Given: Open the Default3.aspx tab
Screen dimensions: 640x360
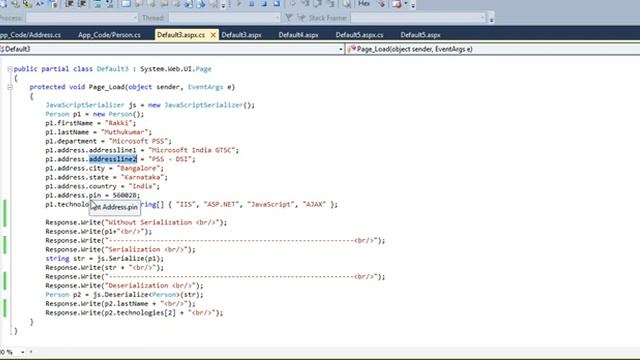Looking at the screenshot, I should click(x=241, y=35).
